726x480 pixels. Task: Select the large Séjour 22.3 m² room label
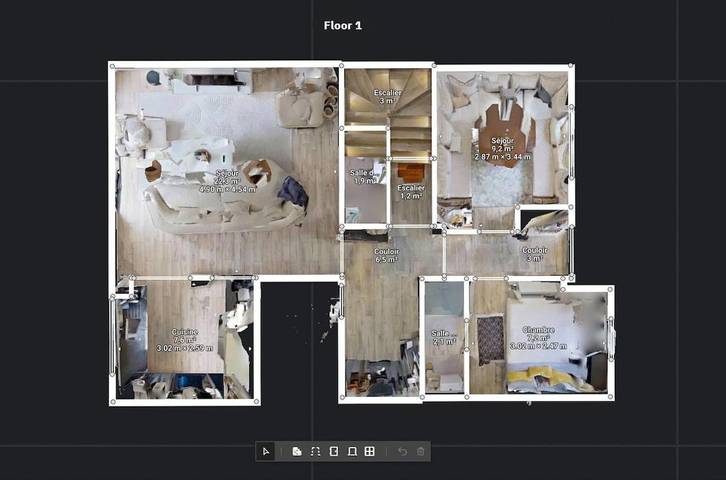click(226, 180)
